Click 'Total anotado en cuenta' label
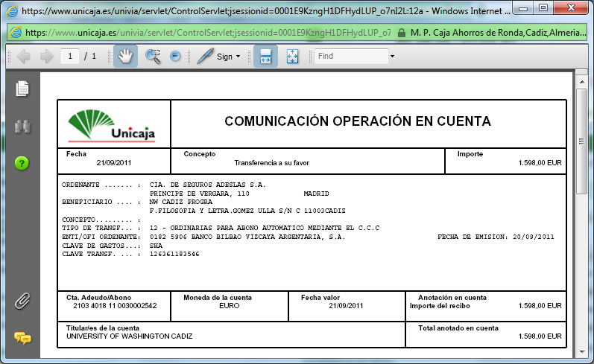The width and height of the screenshot is (594, 364). click(x=458, y=328)
